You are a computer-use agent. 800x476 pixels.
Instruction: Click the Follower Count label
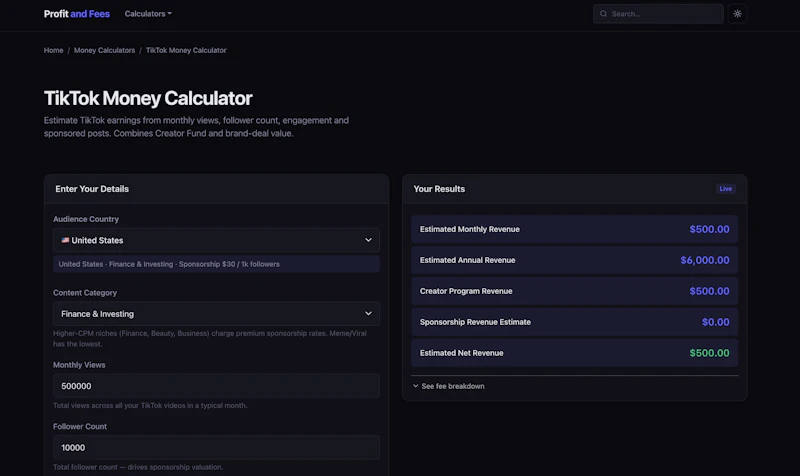[x=80, y=427]
